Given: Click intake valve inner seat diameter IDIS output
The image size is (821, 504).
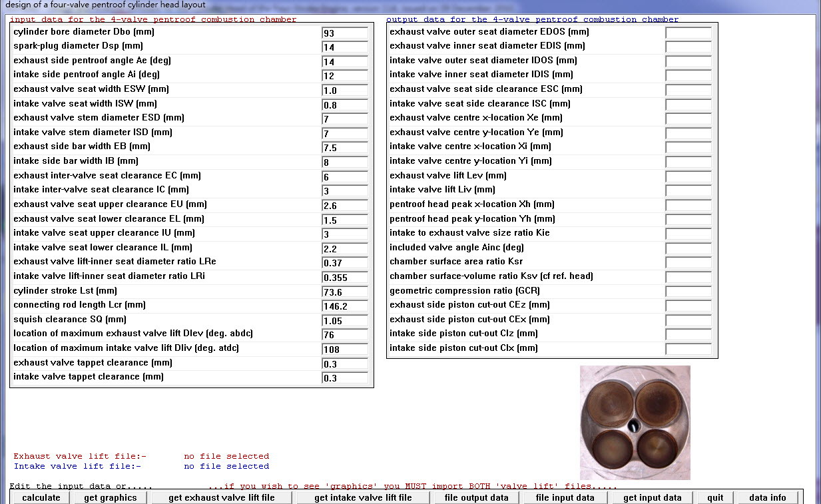Looking at the screenshot, I should coord(688,76).
